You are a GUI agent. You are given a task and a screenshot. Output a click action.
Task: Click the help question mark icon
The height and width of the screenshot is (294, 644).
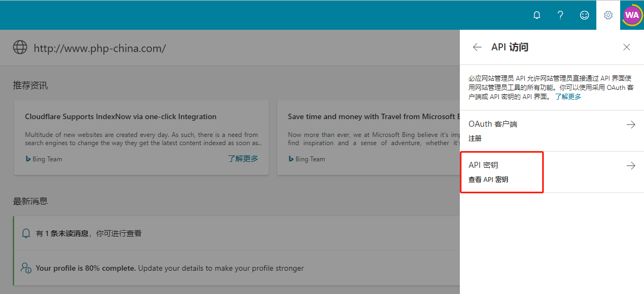(560, 15)
